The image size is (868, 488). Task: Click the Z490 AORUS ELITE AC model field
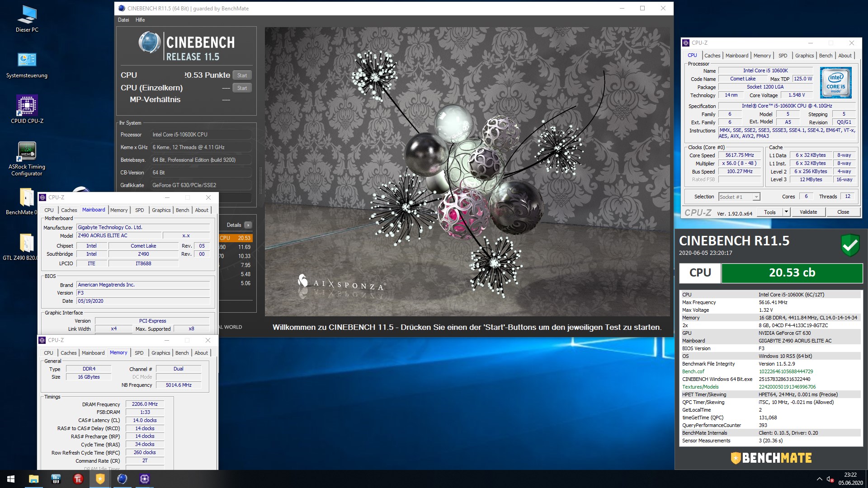pos(119,235)
